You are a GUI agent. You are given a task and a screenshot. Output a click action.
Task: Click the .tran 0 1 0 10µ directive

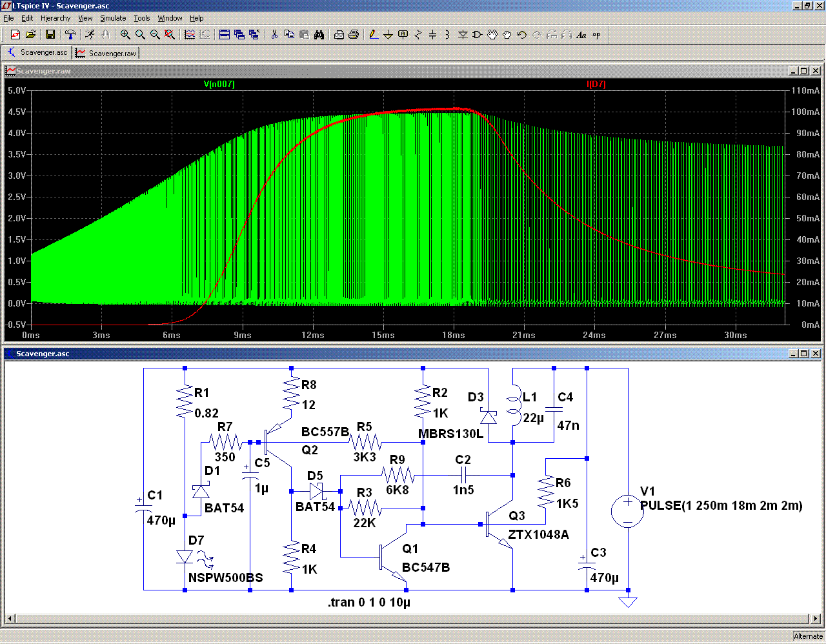click(369, 603)
